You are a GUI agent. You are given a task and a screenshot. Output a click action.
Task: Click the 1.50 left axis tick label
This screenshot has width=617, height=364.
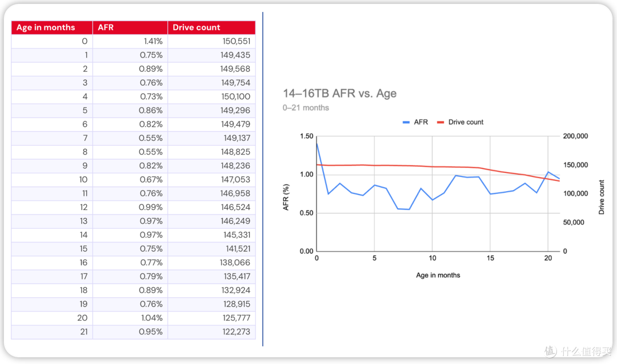[307, 136]
